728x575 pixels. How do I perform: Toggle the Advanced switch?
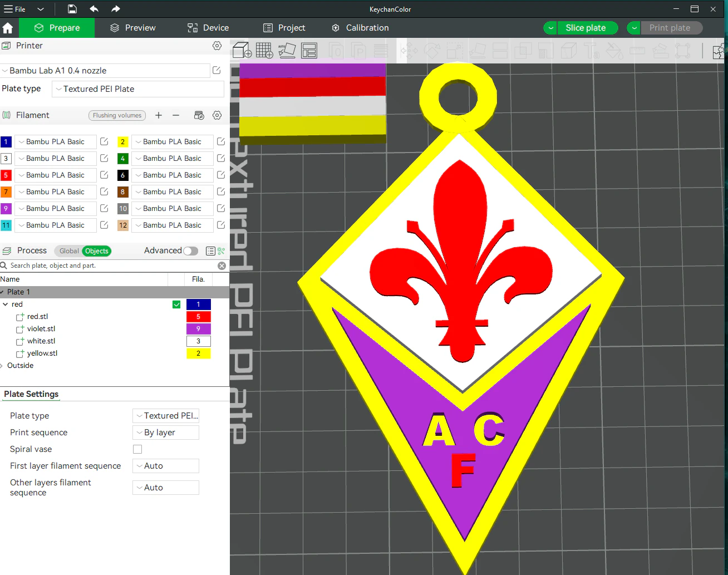pos(190,251)
